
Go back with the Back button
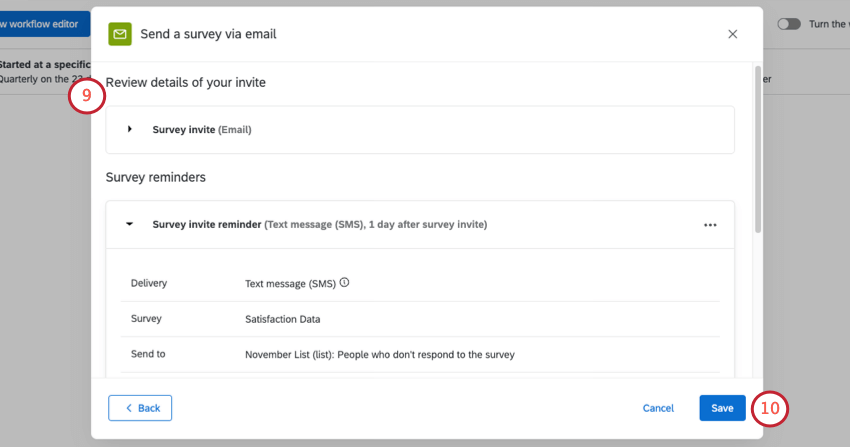click(x=140, y=408)
